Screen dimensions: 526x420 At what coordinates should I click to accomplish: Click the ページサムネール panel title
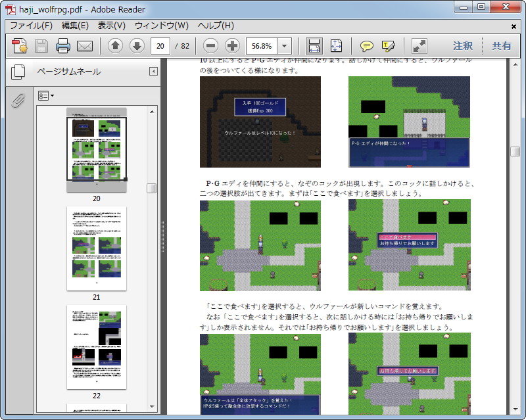point(69,72)
